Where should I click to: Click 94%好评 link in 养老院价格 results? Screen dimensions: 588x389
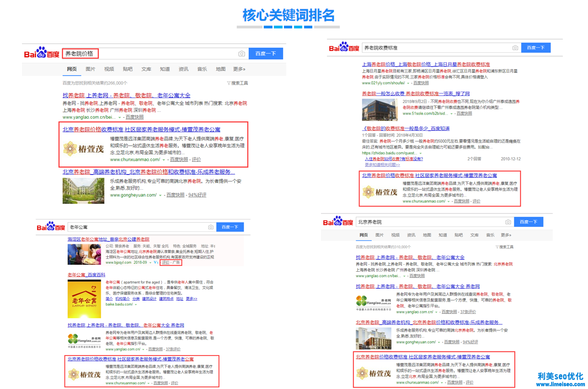tap(197, 195)
